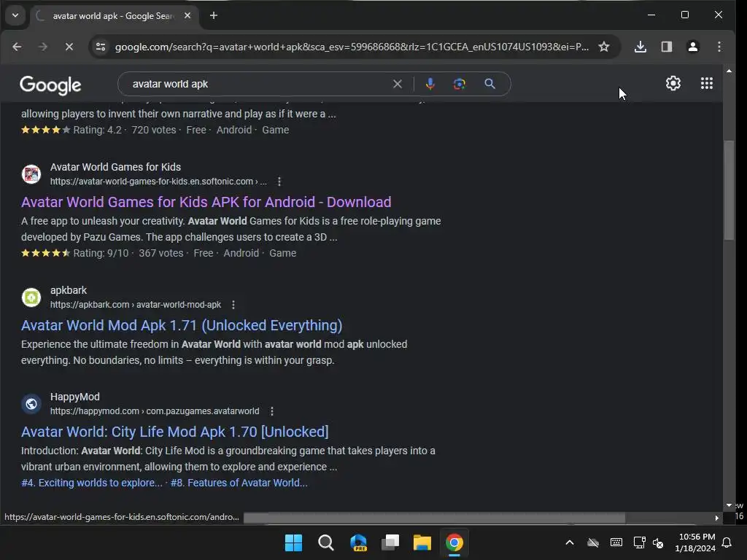The width and height of the screenshot is (747, 560).
Task: Bookmark this page with the star icon
Action: 604,47
